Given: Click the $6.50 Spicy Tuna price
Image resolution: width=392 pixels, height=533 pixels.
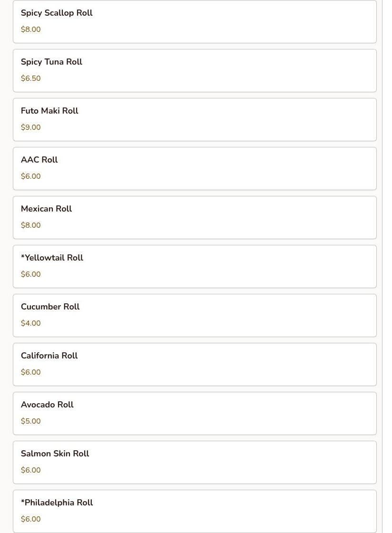Looking at the screenshot, I should (30, 78).
